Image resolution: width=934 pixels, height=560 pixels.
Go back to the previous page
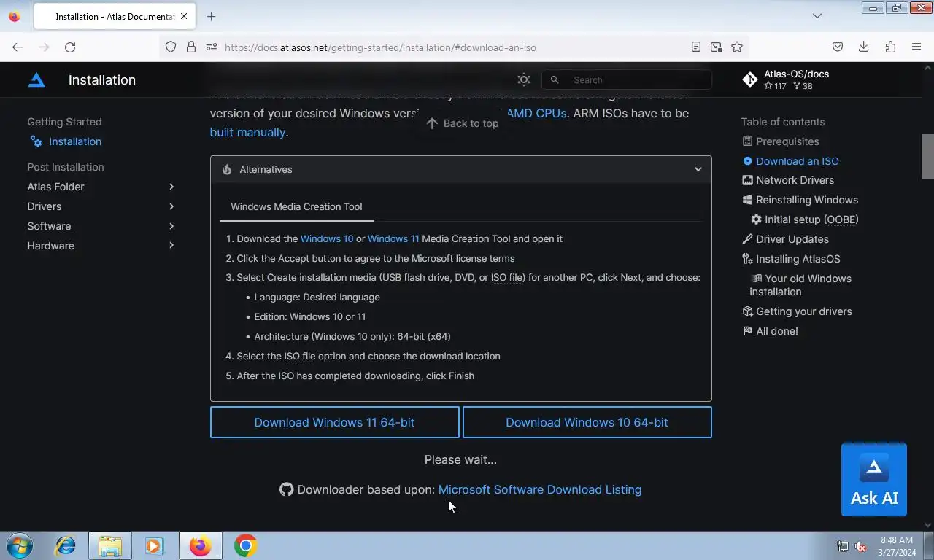18,47
